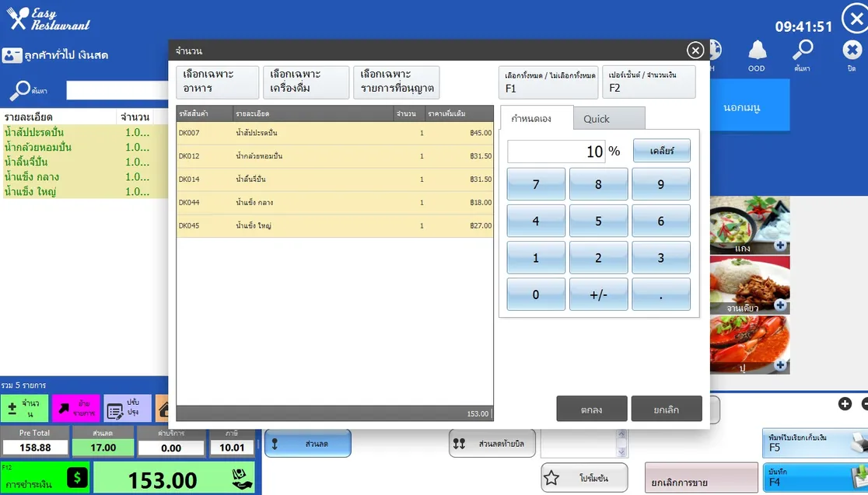Screen dimensions: 868x495
Task: Click the เคลียร์ clear button
Action: [661, 151]
